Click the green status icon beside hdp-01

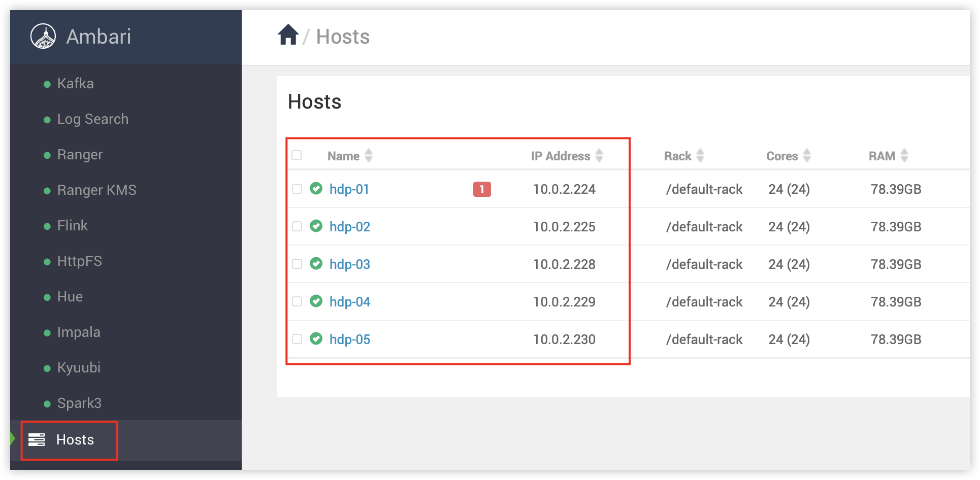[x=316, y=188]
